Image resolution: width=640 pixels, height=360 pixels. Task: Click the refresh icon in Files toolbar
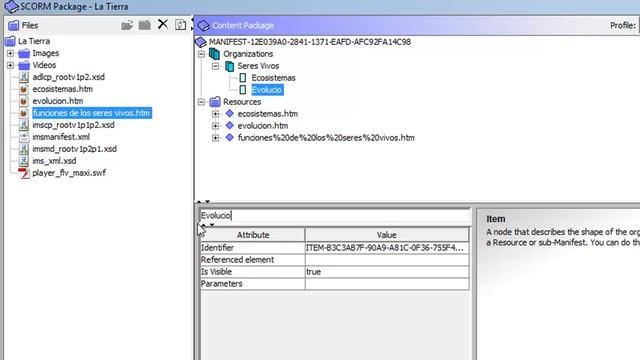(180, 25)
